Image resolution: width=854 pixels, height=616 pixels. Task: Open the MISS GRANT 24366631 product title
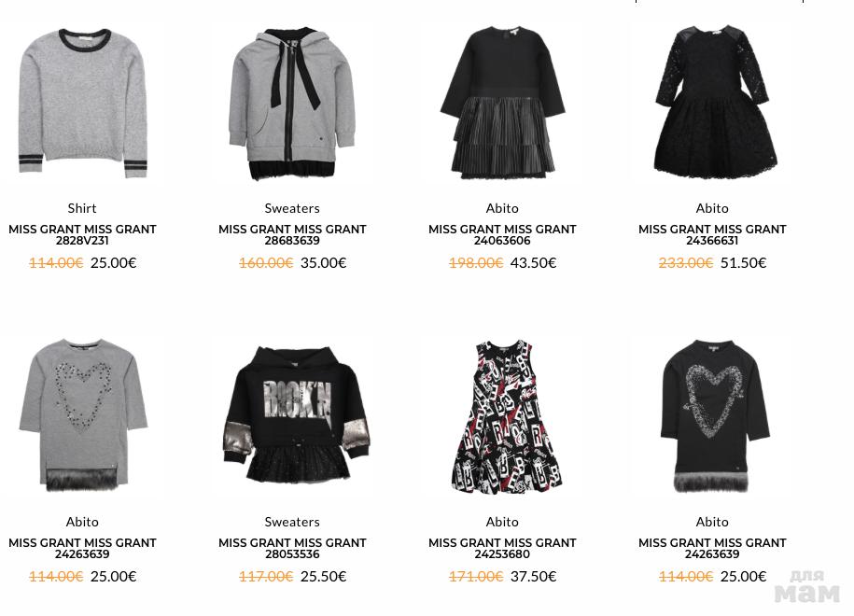click(x=712, y=235)
